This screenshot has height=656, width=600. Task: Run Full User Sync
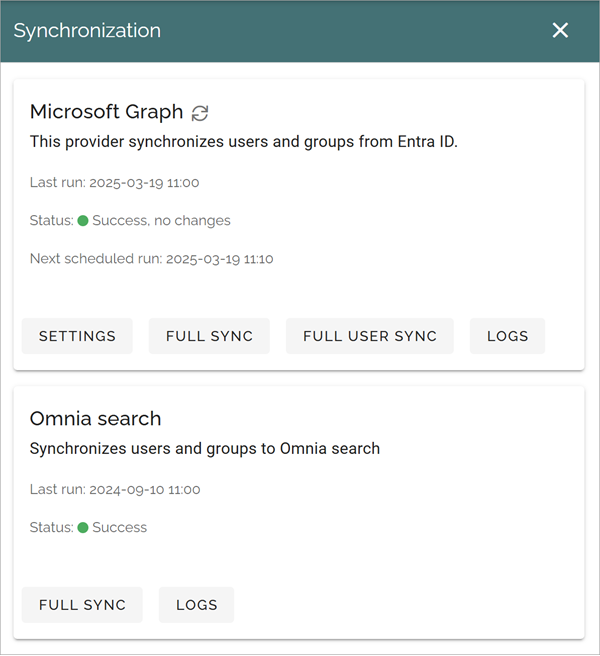[370, 336]
